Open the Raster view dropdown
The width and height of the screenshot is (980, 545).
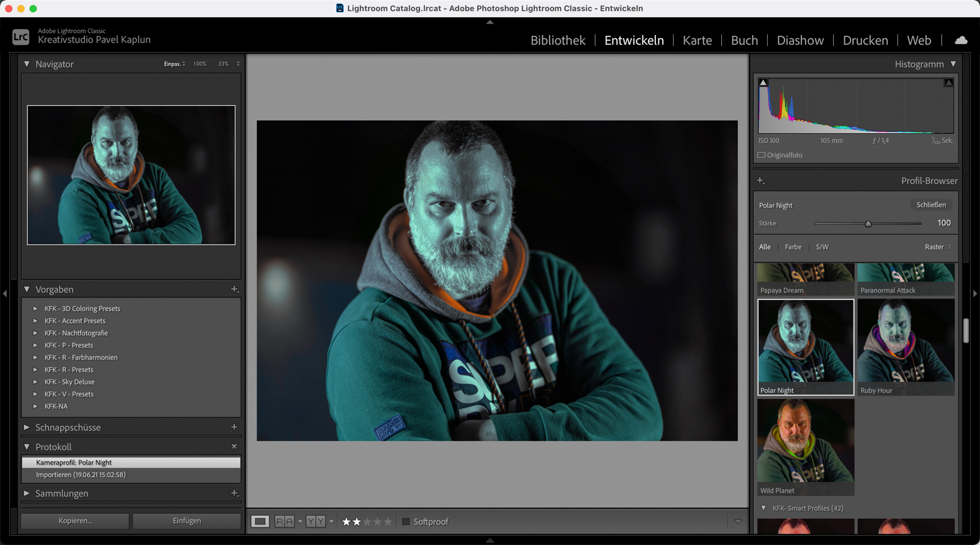click(x=938, y=247)
